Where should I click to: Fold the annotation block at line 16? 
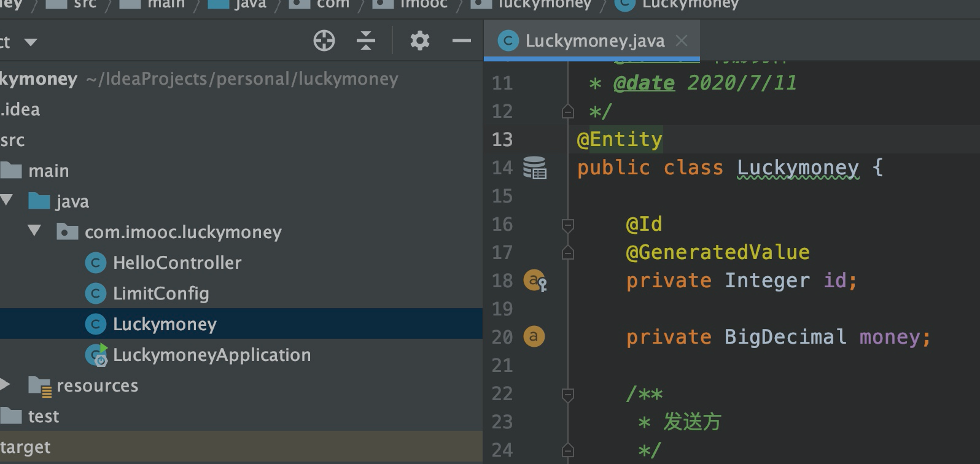coord(568,225)
